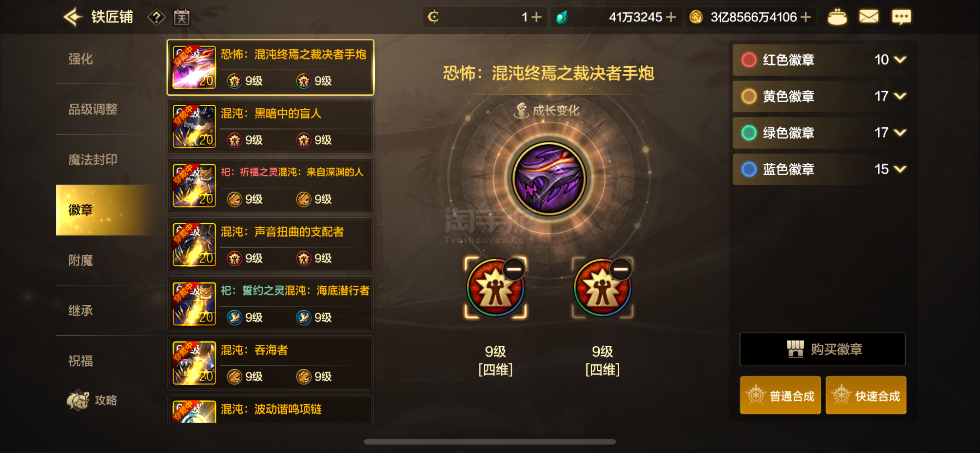Add gold coins with the plus icon
Viewport: 980px width, 453px height.
point(805,17)
